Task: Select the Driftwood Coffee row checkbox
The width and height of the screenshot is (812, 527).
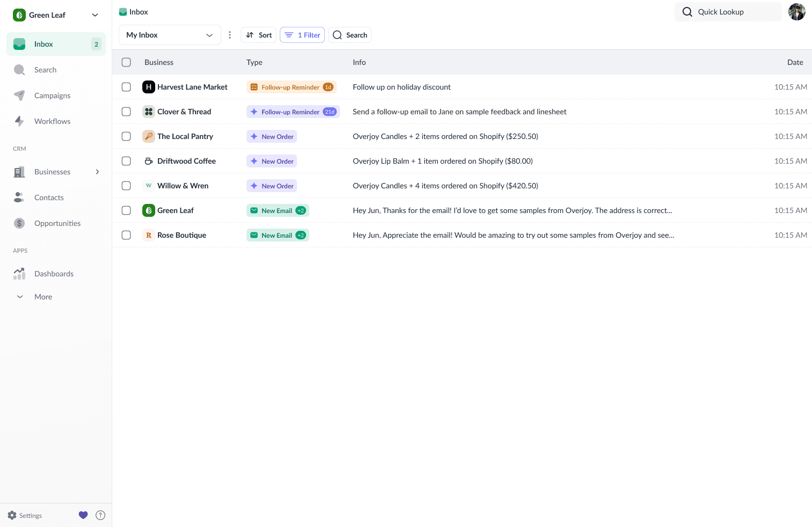Action: point(126,161)
